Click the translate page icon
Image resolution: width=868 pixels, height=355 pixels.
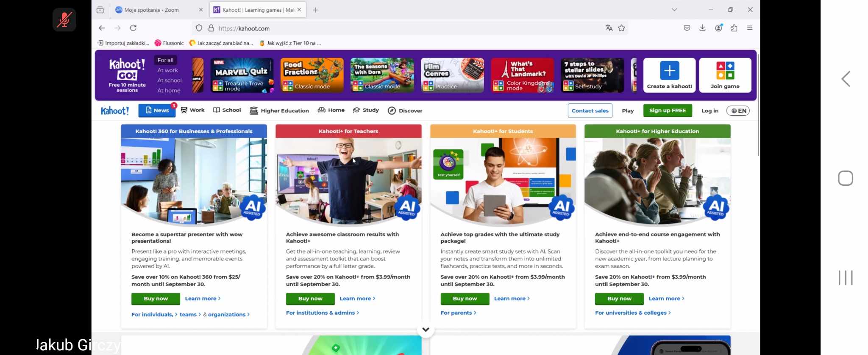609,28
